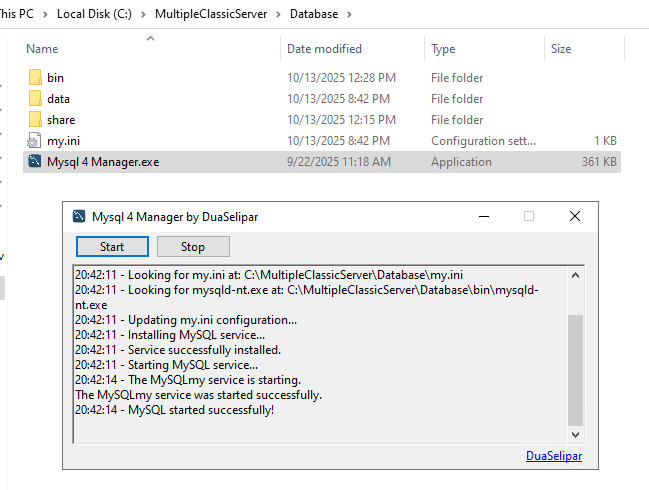Click the Mysql 4 Manager.exe application icon
This screenshot has height=490, width=649.
[x=34, y=161]
